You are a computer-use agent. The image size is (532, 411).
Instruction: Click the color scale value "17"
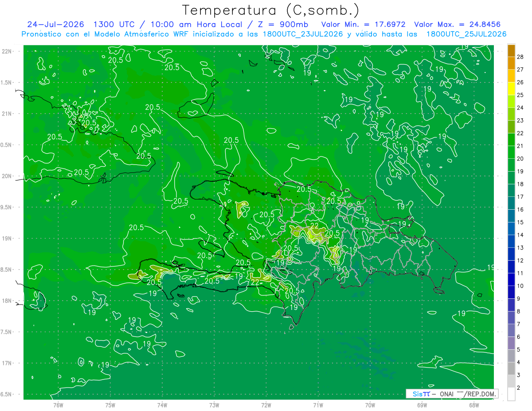(x=521, y=197)
